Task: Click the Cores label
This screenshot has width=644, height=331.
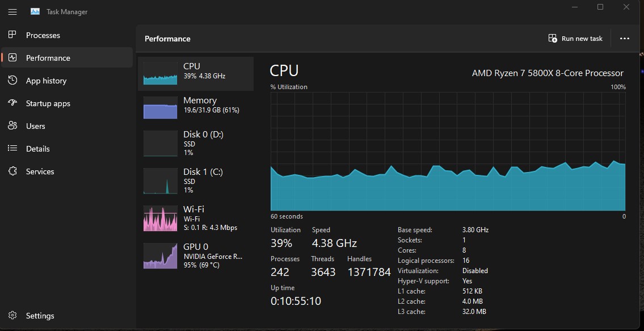Action: coord(407,250)
